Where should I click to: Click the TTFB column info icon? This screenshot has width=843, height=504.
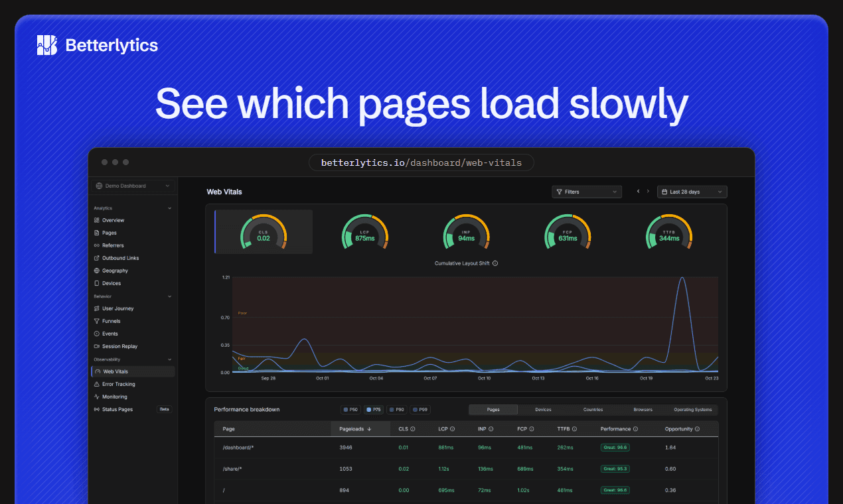(x=574, y=429)
